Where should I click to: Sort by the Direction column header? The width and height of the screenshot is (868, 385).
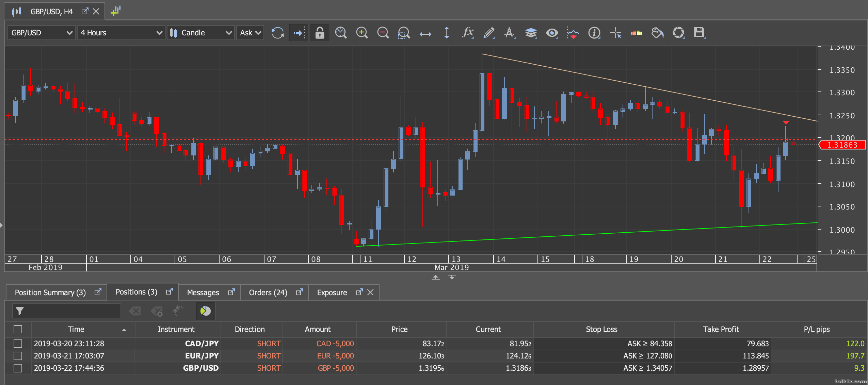click(x=252, y=329)
